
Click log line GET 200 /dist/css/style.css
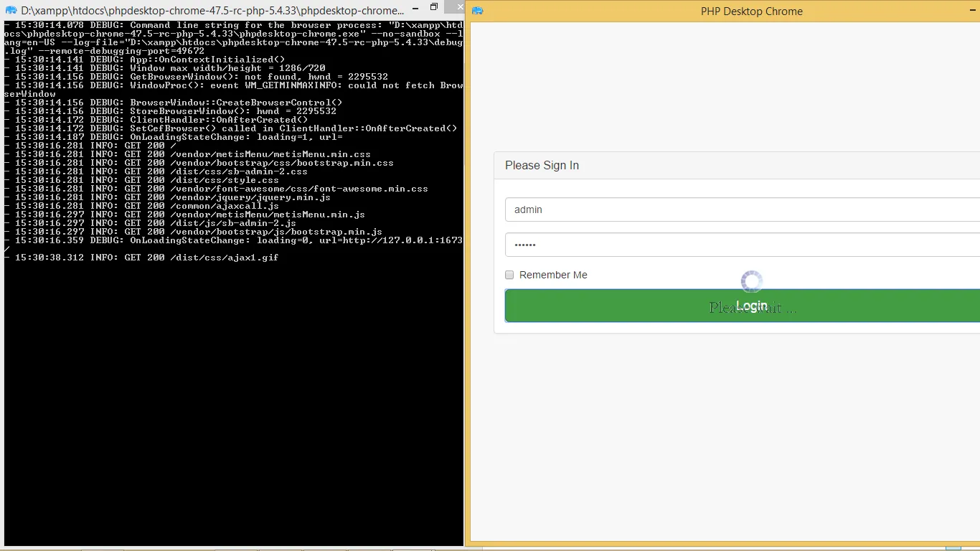[x=141, y=180]
